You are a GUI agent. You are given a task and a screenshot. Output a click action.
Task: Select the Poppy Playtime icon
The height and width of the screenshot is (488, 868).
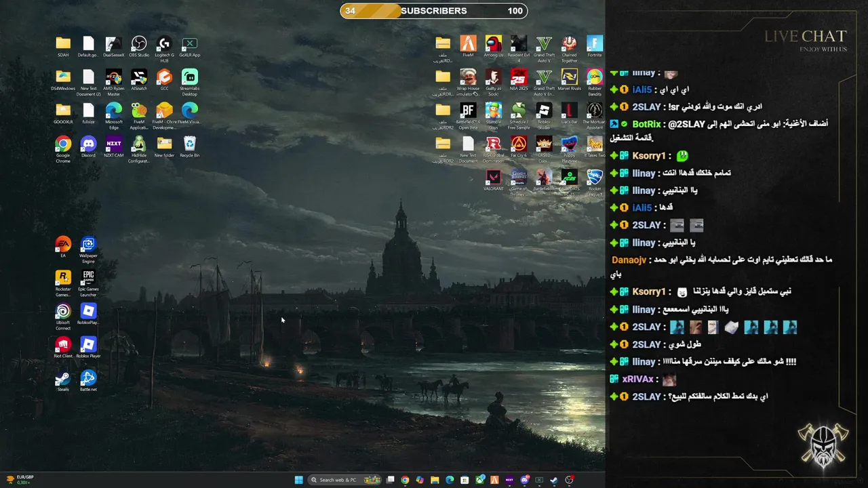[570, 149]
